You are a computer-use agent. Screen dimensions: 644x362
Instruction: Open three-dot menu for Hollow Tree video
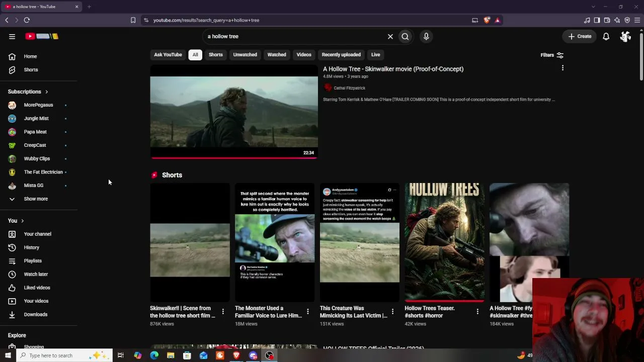tap(562, 68)
